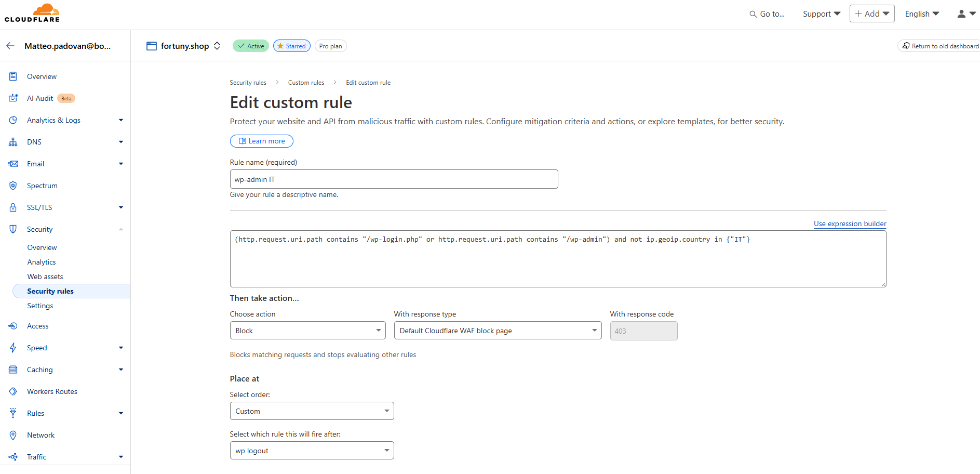Click the Overview clipboard icon in sidebar
The image size is (980, 474).
(x=13, y=76)
